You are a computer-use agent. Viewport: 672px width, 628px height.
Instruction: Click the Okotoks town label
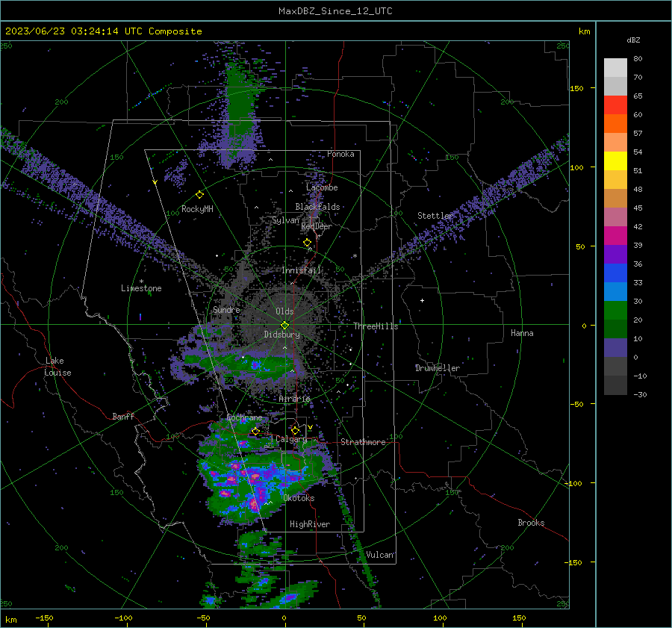click(299, 498)
